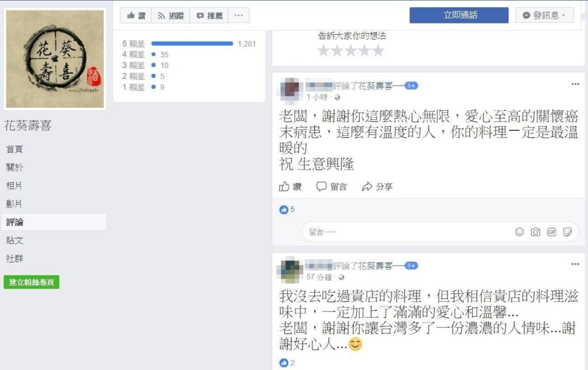
Task: Open the 花葵壽喜 page profile picture
Action: tap(55, 59)
